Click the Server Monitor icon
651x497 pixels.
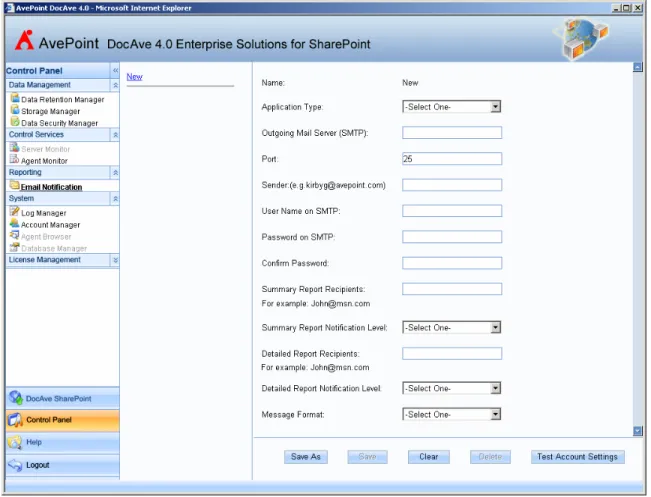(15, 147)
